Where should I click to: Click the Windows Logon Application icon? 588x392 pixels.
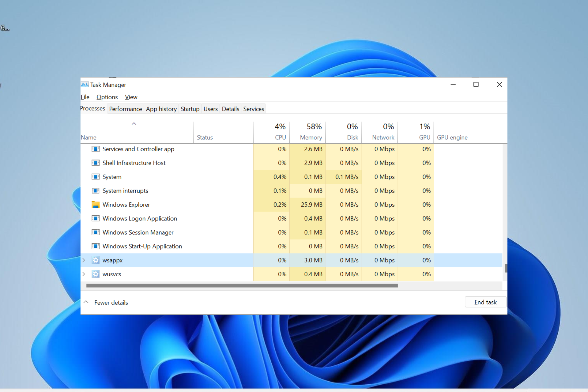click(x=96, y=218)
